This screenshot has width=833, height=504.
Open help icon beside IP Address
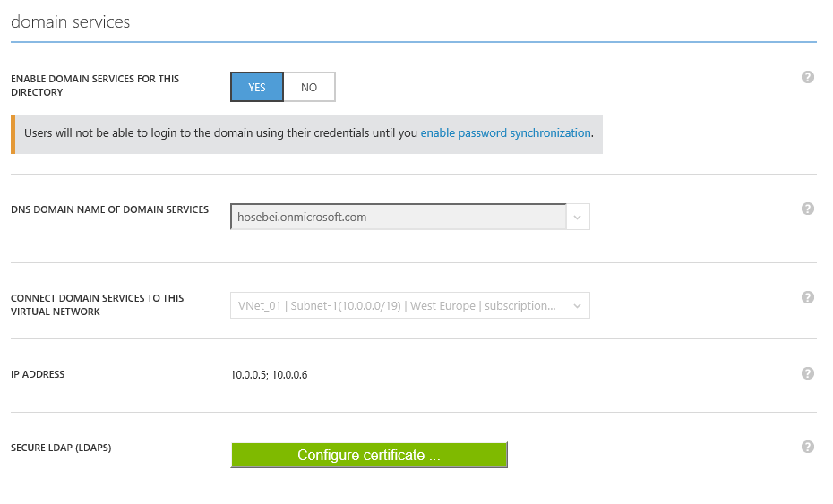pyautogui.click(x=808, y=373)
